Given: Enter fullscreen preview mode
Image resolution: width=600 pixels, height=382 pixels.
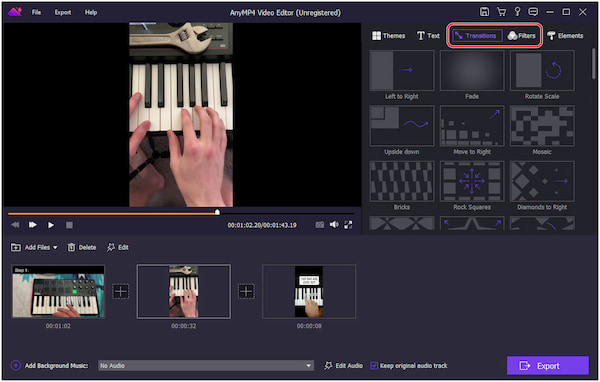Looking at the screenshot, I should coord(348,225).
